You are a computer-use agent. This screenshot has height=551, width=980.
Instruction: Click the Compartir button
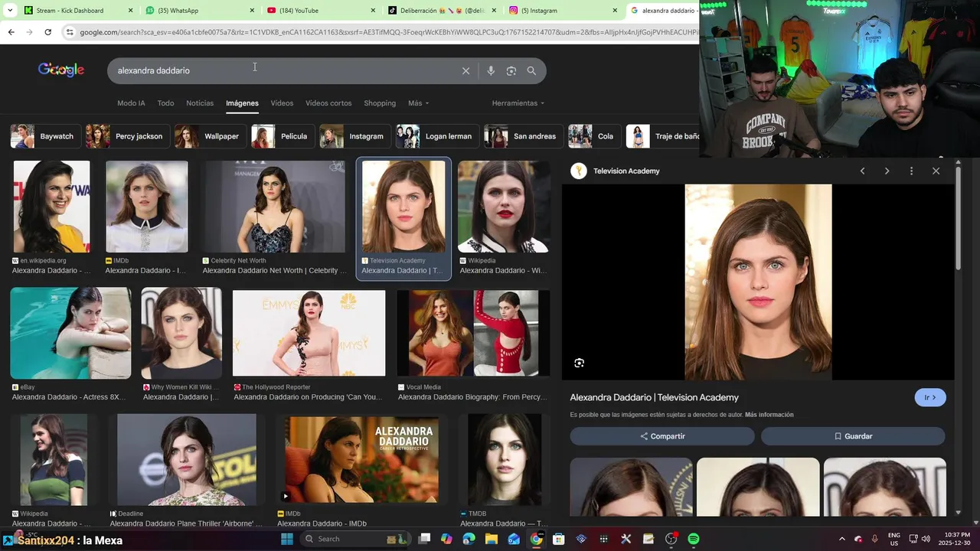pyautogui.click(x=662, y=436)
